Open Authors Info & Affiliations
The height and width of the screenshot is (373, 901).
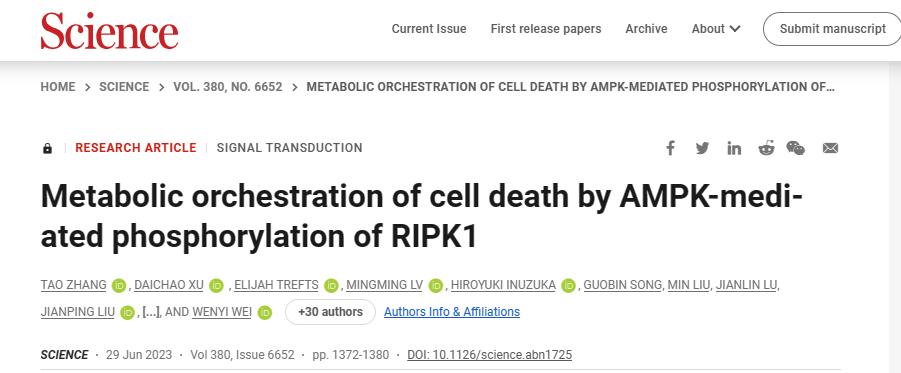tap(452, 312)
